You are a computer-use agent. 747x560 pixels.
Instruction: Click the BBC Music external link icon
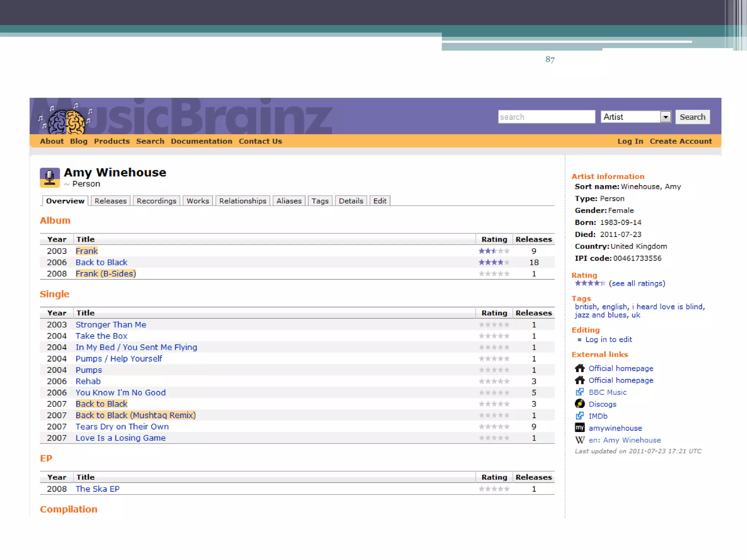580,392
